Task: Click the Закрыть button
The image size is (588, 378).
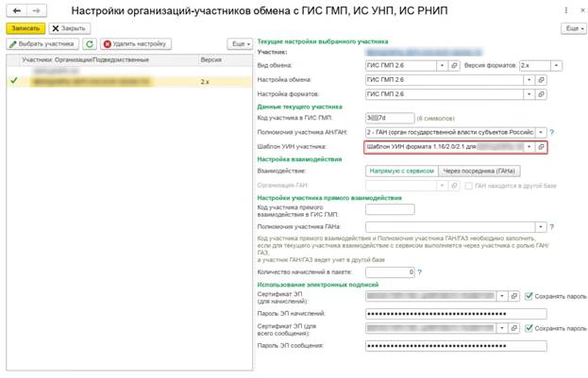Action: (70, 28)
